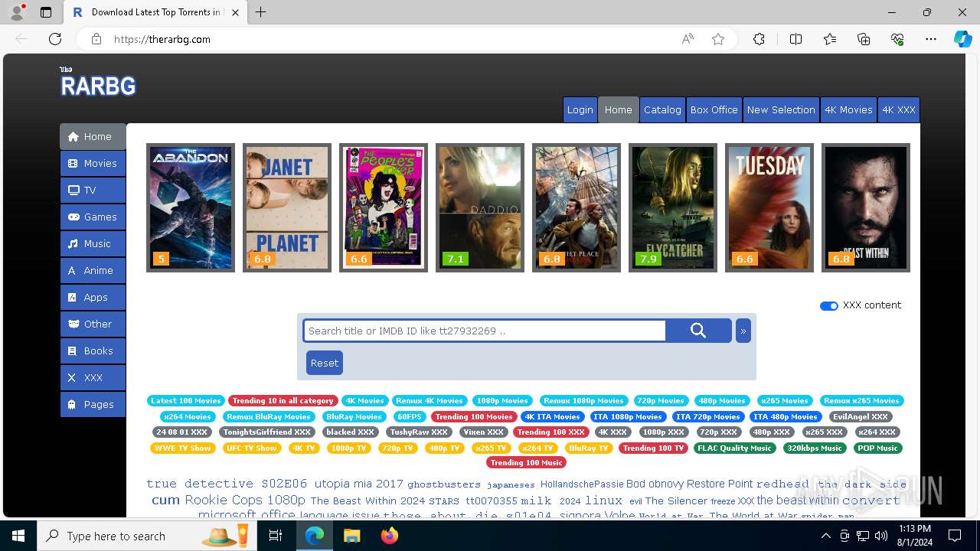Open the Tuesday movie poster
The image size is (980, 551).
(x=769, y=207)
